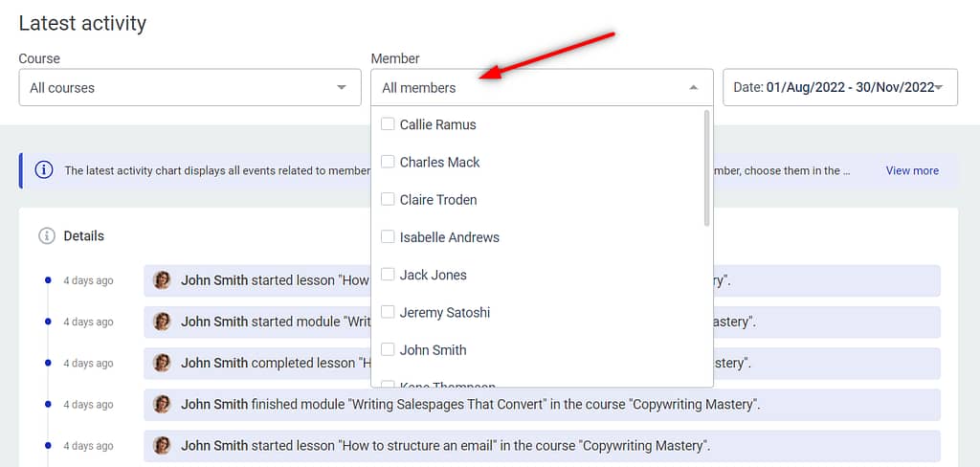Click the Course field label

click(39, 58)
